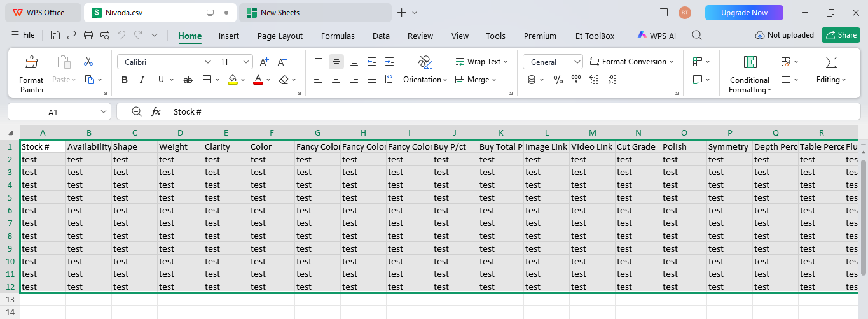Screen dimensions: 868x319
Task: Click Not uploaded cloud status
Action: click(784, 35)
